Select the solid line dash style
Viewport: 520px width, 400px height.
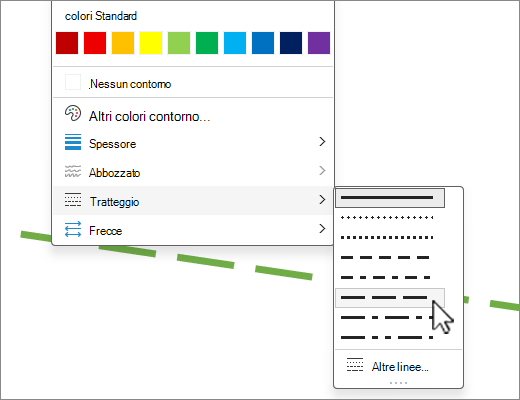point(390,198)
